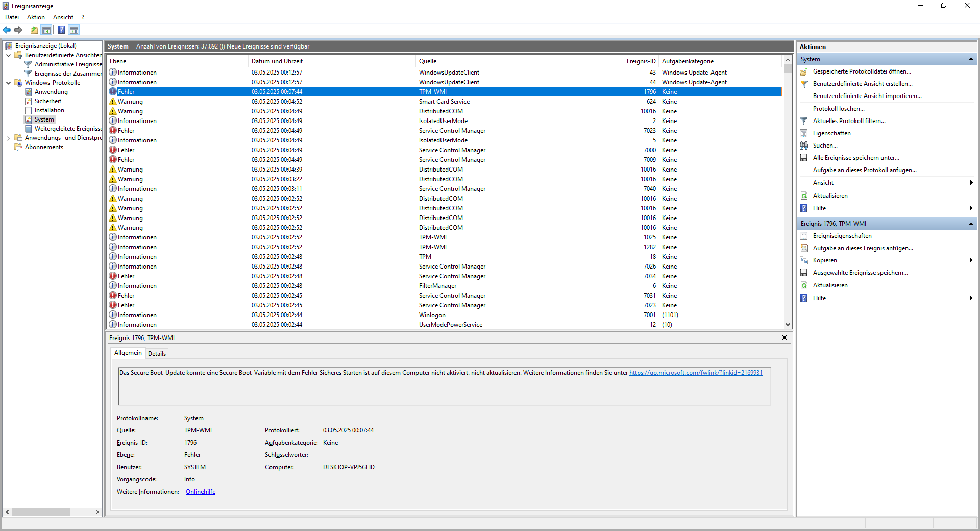The width and height of the screenshot is (980, 531).
Task: Click the event list scroll-up arrow
Action: point(788,60)
